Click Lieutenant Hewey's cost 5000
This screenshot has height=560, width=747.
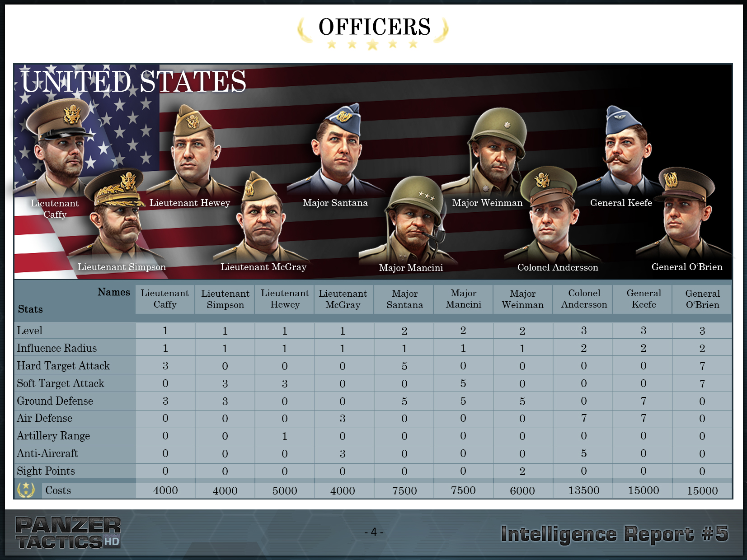[285, 491]
